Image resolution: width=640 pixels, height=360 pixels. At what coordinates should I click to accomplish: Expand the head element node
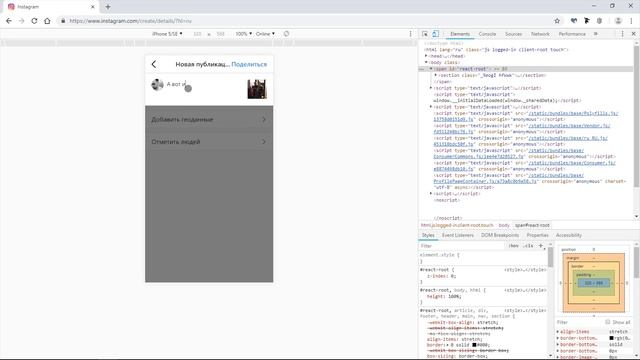(426, 56)
